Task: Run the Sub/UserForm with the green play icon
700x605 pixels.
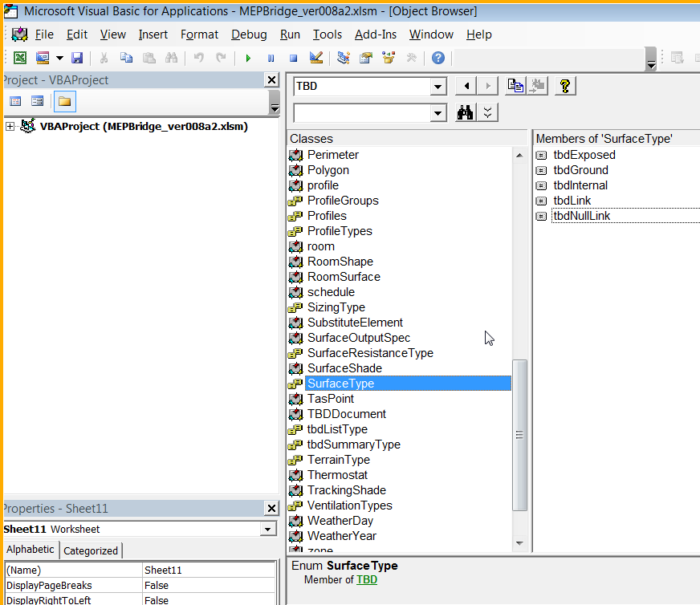Action: click(248, 57)
